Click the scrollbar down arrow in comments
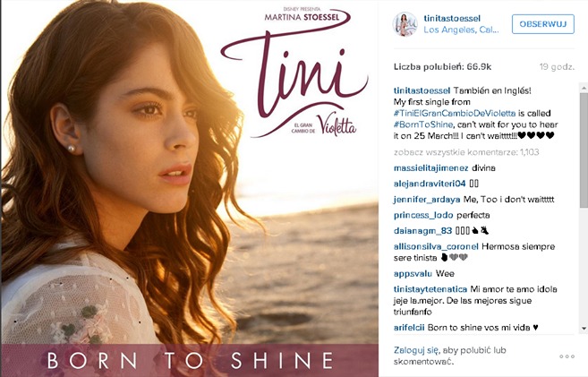 584,329
